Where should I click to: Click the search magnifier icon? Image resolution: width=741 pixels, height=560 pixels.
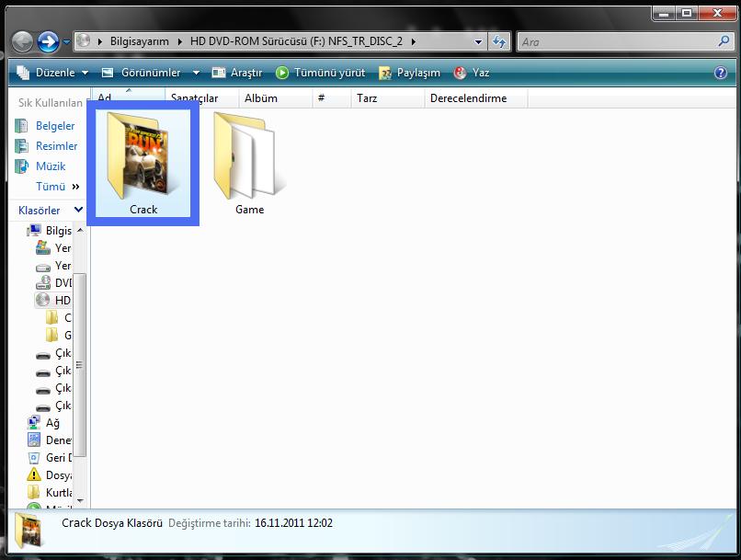(724, 41)
